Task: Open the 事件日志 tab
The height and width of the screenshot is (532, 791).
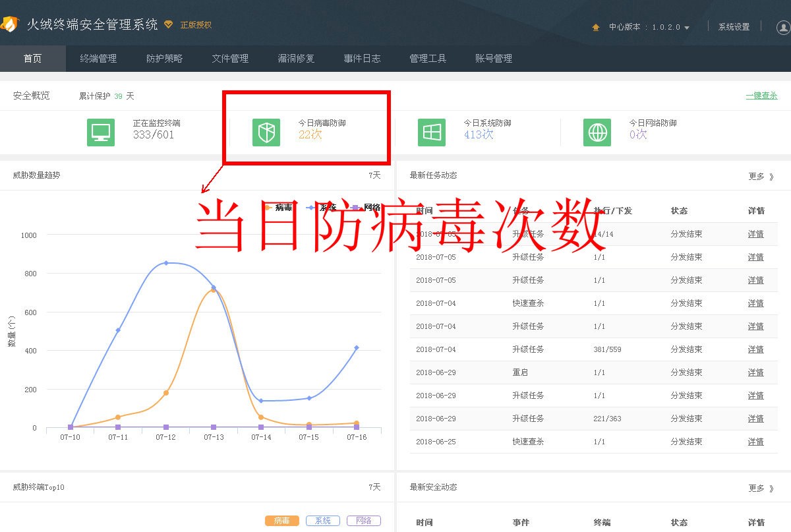Action: (x=362, y=59)
